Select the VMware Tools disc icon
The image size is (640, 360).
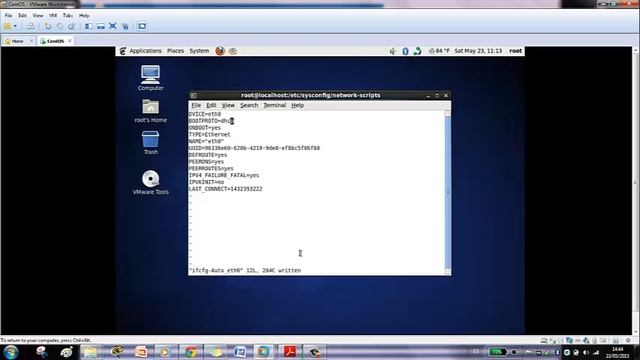point(151,182)
